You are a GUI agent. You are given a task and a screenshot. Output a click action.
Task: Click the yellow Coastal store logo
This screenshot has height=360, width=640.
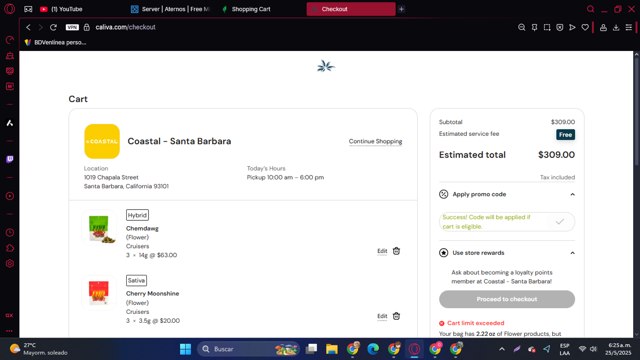[x=102, y=141]
